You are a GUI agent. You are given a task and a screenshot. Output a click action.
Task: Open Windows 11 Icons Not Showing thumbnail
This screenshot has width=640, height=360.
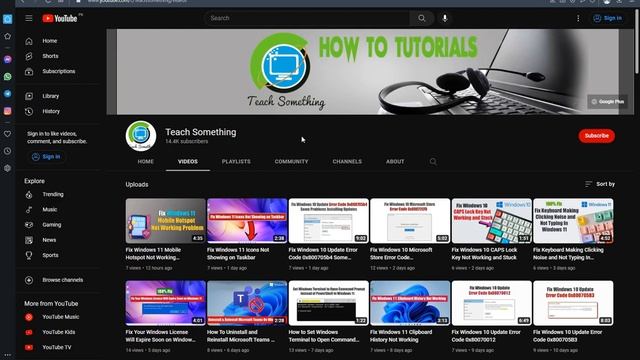click(247, 221)
